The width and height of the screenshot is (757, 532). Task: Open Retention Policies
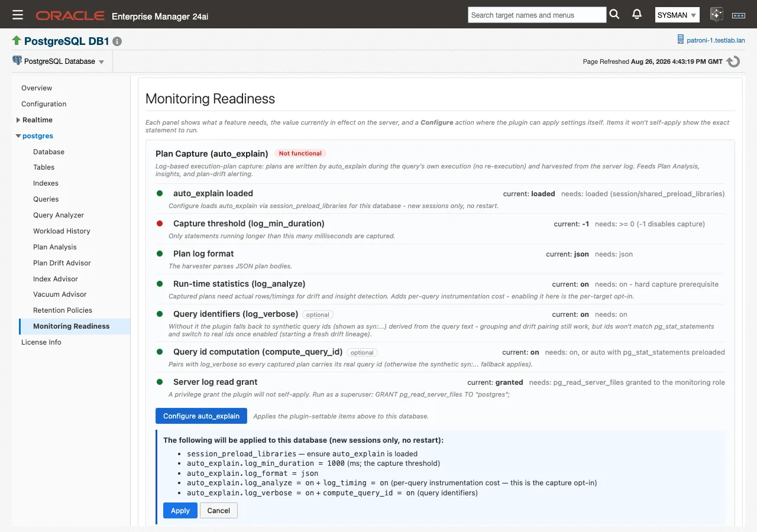click(63, 310)
